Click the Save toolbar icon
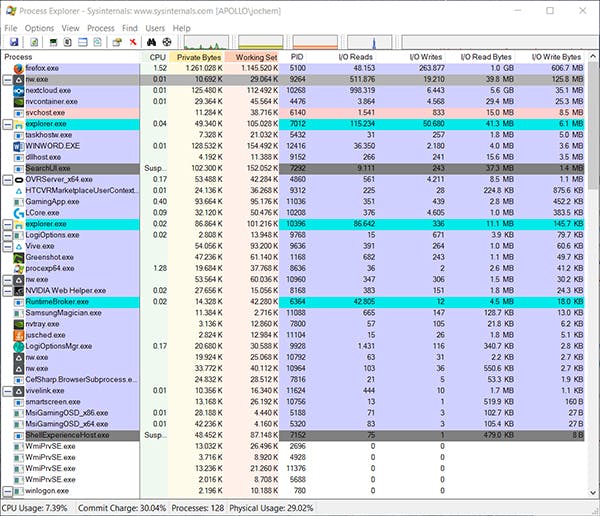Screen dimensions: 600x516 click(x=14, y=42)
